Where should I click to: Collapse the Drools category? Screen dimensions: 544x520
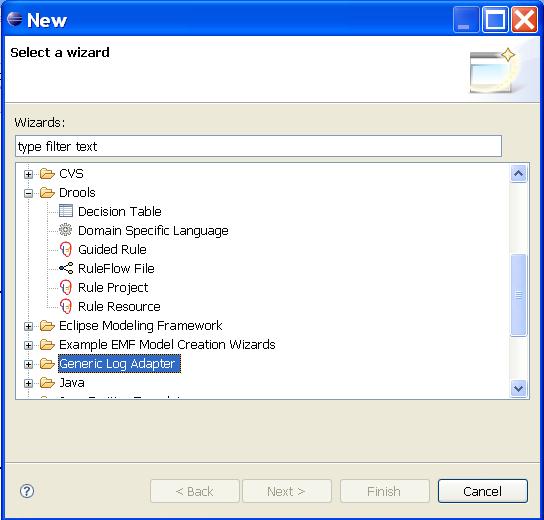[28, 193]
